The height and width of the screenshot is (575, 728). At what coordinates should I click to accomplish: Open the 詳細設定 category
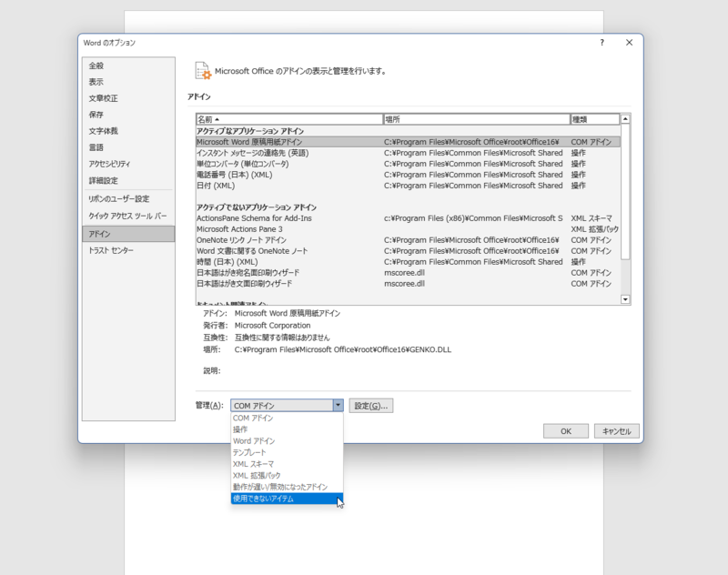click(x=128, y=180)
